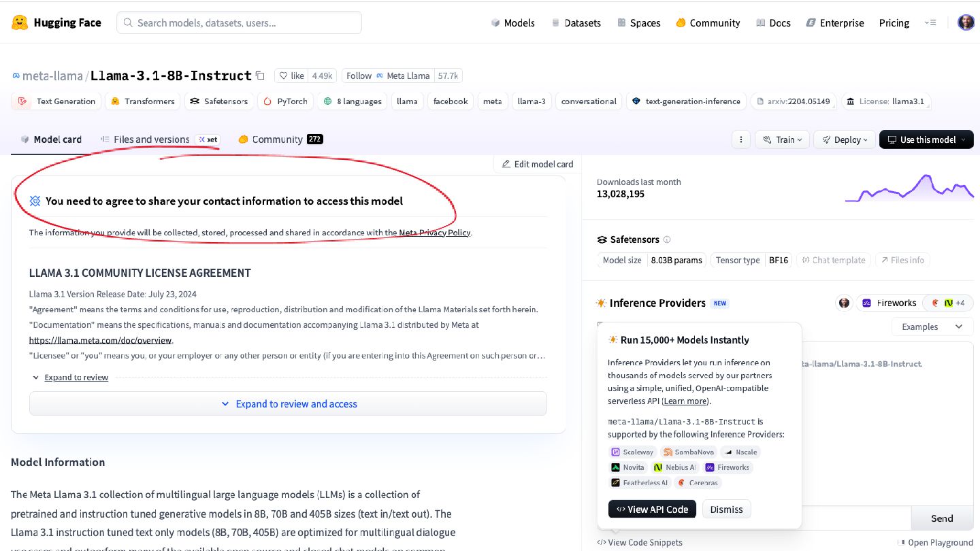This screenshot has height=551, width=980.
Task: Open the navbar overflow menu icon
Action: (x=930, y=22)
